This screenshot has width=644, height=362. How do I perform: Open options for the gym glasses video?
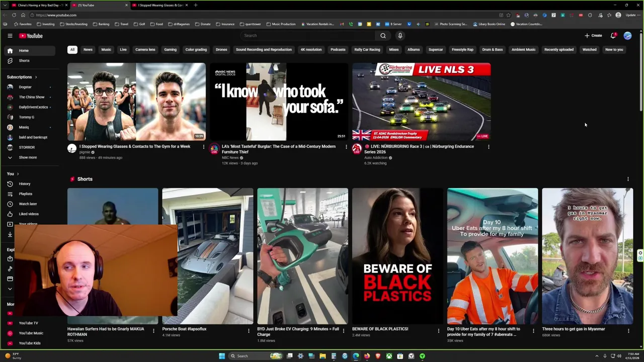[x=203, y=147]
